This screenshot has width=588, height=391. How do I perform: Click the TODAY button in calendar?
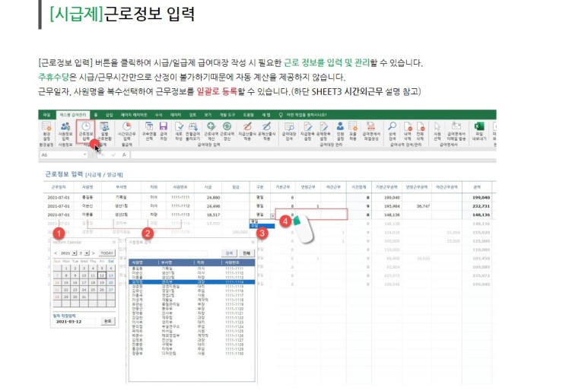107,253
